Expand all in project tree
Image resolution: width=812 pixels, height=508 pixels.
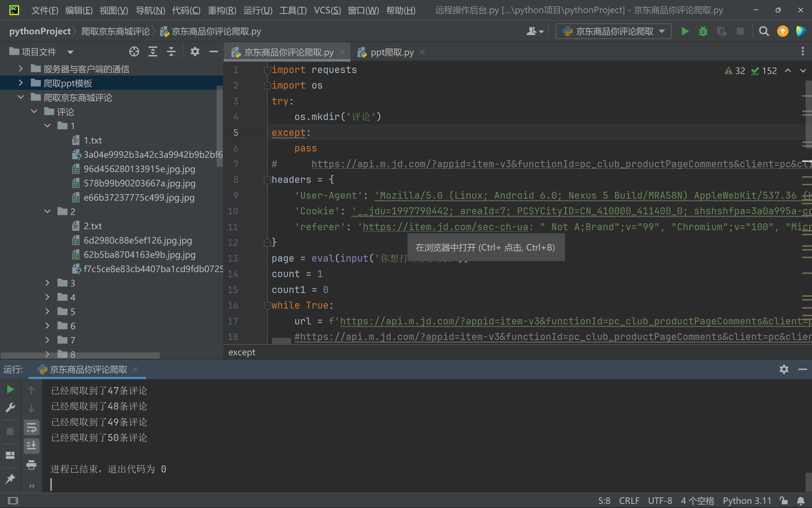click(153, 52)
